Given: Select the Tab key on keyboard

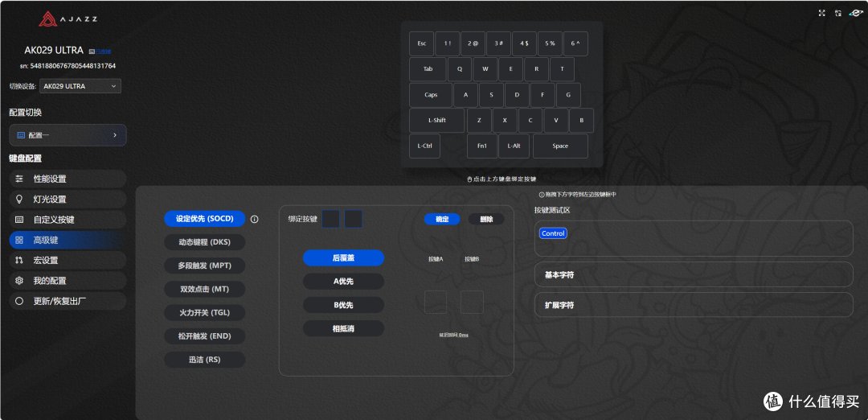Looking at the screenshot, I should pyautogui.click(x=428, y=69).
